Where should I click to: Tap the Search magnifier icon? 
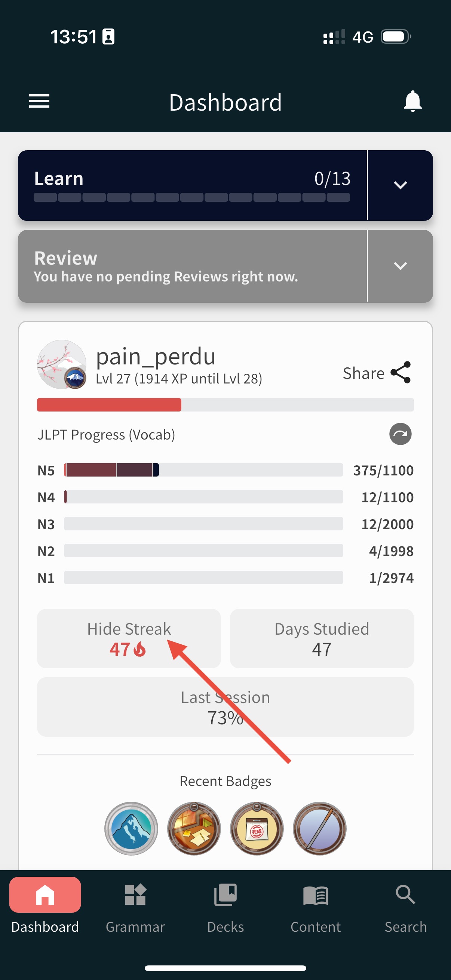[x=405, y=894]
